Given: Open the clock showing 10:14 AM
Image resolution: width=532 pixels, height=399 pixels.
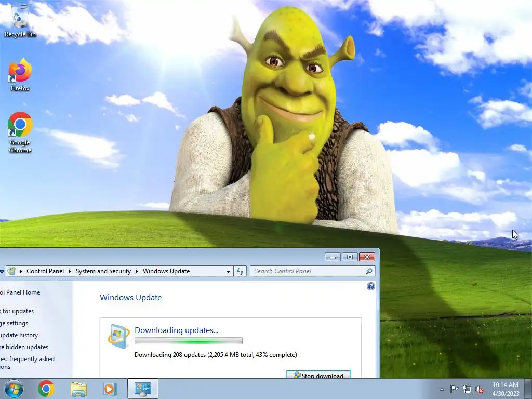Looking at the screenshot, I should tap(506, 389).
